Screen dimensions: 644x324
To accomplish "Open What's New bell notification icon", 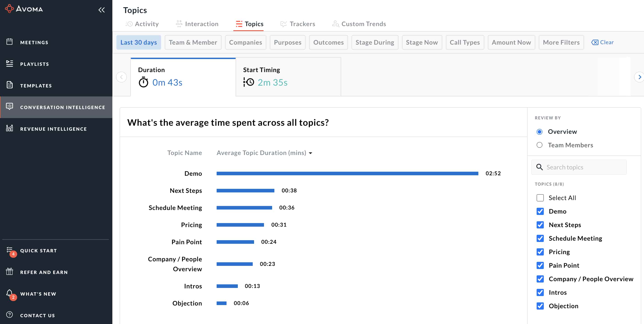I will [9, 293].
